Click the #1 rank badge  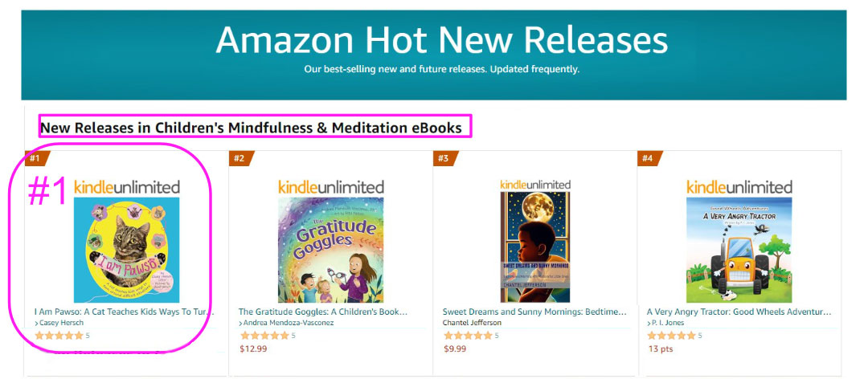[x=36, y=158]
